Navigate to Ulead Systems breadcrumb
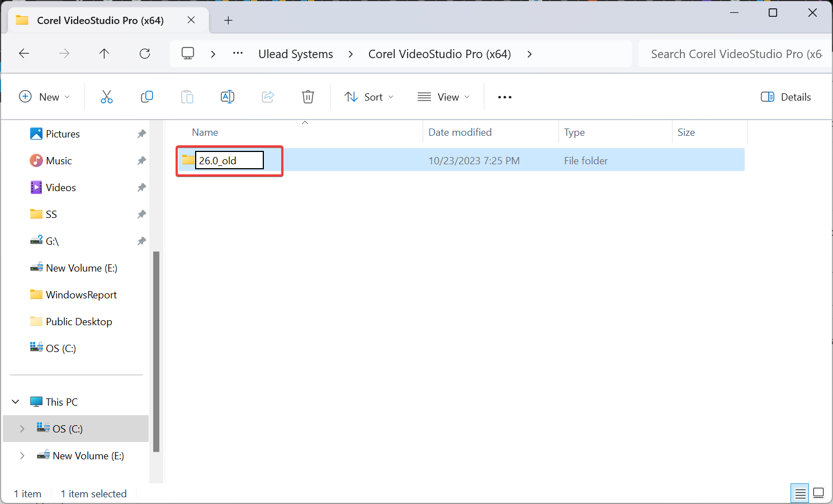Viewport: 833px width, 504px height. [x=296, y=54]
